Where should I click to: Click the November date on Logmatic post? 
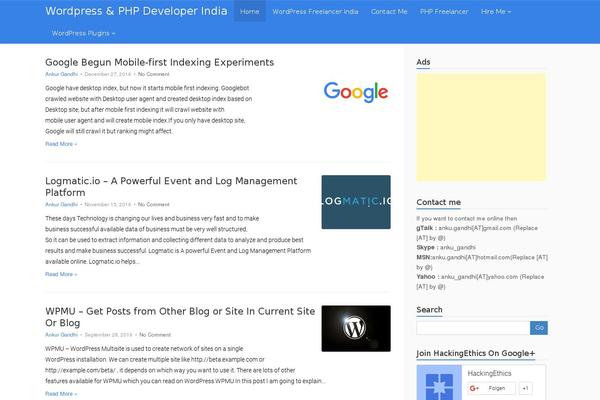(108, 204)
